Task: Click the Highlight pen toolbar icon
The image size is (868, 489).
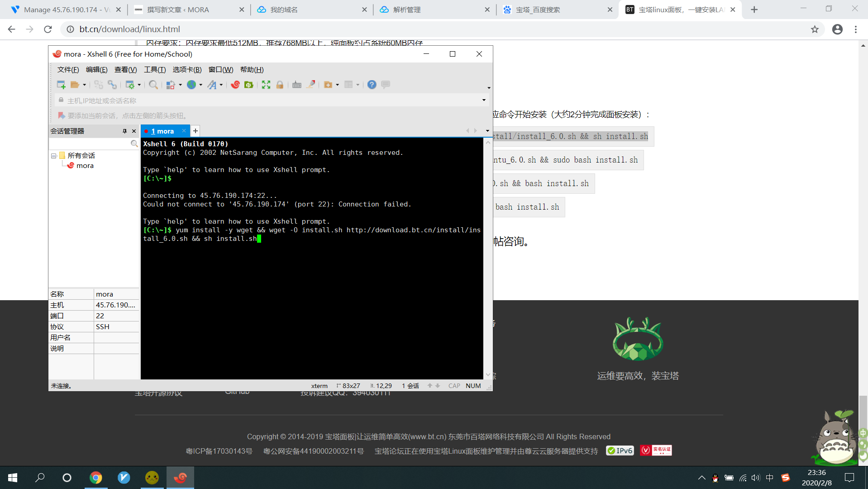Action: pos(310,85)
